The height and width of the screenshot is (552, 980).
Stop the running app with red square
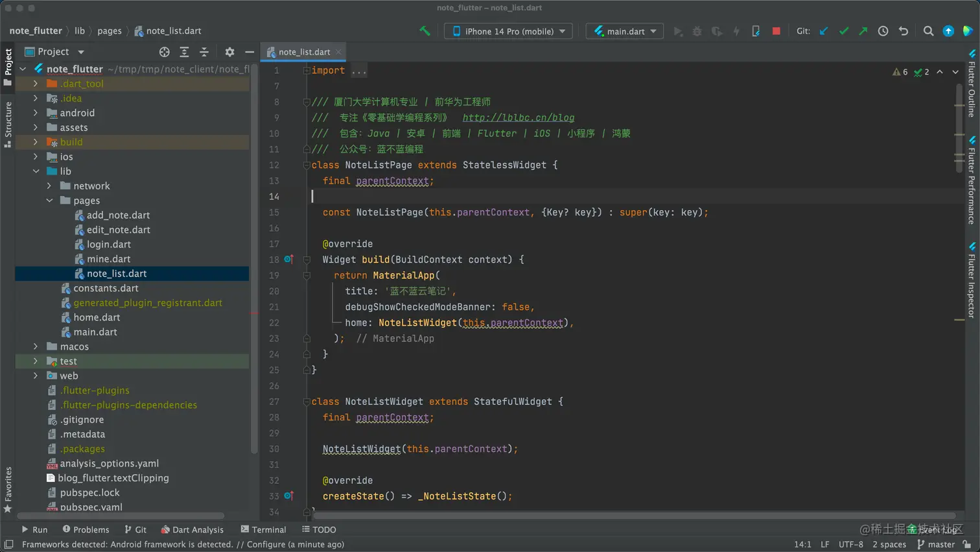point(776,31)
